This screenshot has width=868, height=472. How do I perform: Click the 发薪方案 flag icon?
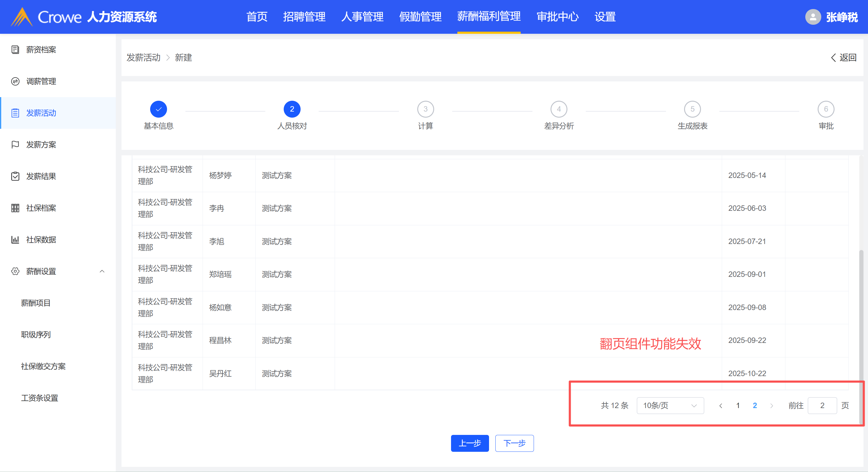15,145
